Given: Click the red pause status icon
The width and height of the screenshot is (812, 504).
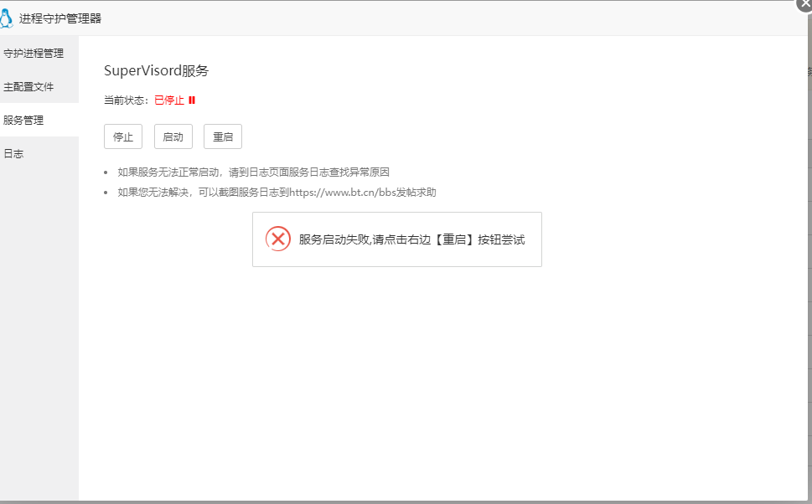Looking at the screenshot, I should pos(192,100).
